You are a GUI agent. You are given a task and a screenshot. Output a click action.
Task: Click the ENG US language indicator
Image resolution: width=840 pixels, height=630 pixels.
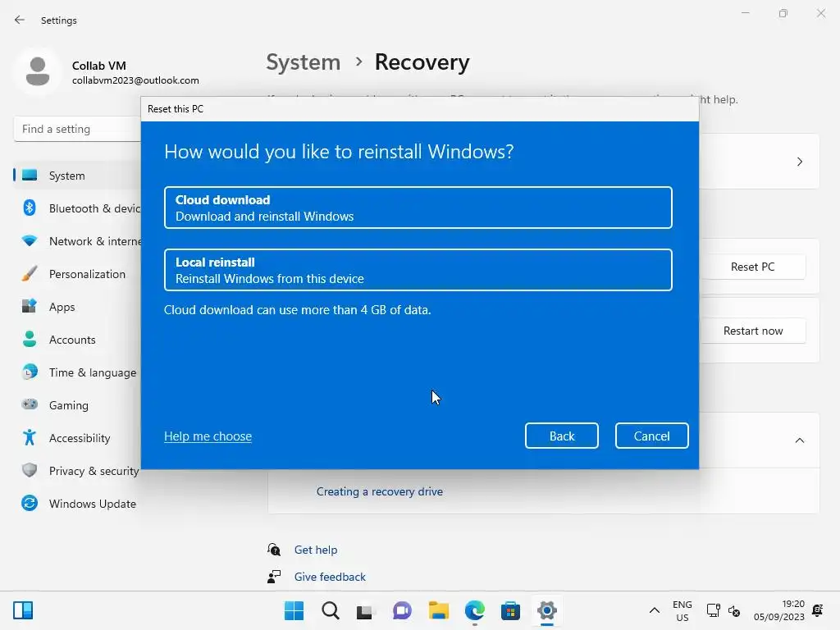682,610
